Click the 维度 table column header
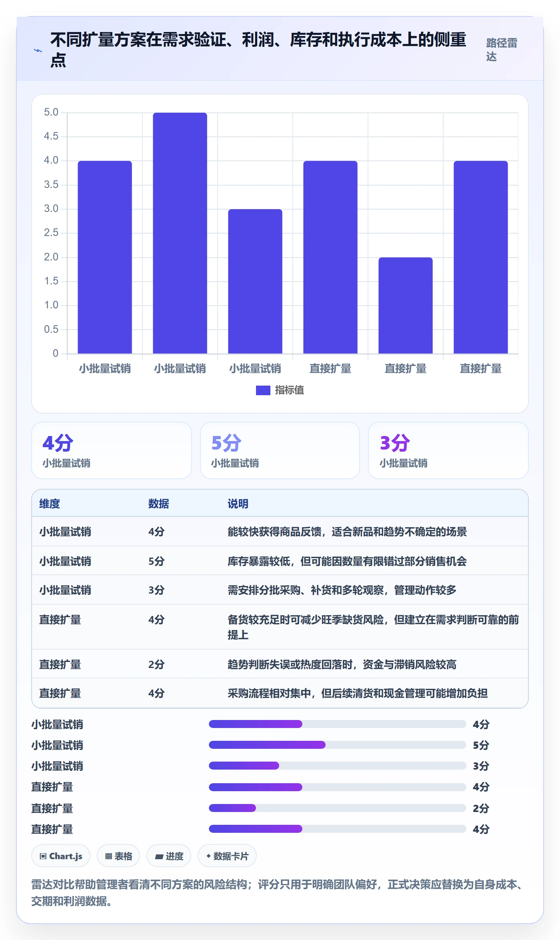The width and height of the screenshot is (560, 940). 50,504
